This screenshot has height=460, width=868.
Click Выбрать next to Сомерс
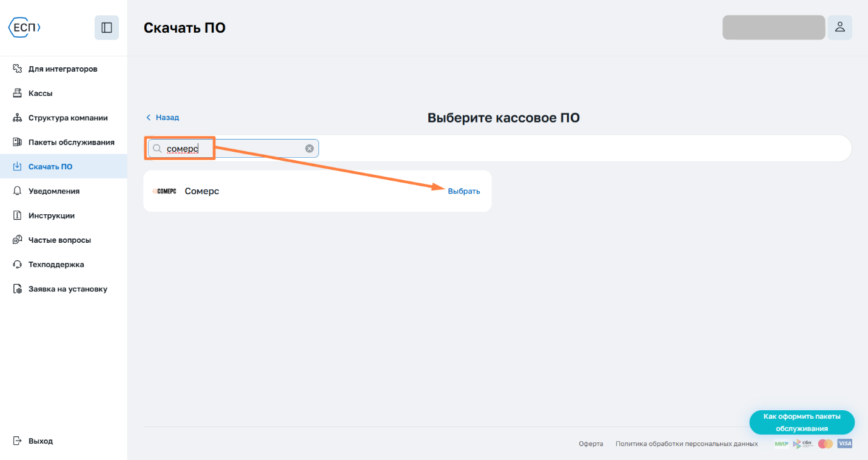click(x=463, y=191)
